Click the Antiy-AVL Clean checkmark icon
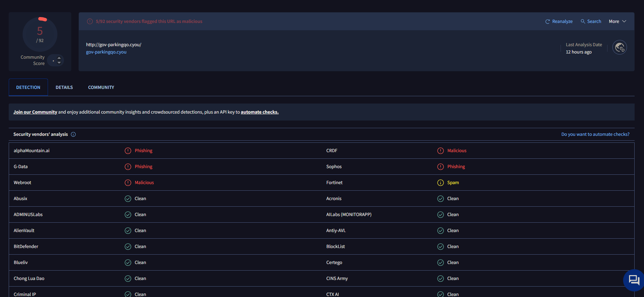This screenshot has height=297, width=644. (x=441, y=231)
